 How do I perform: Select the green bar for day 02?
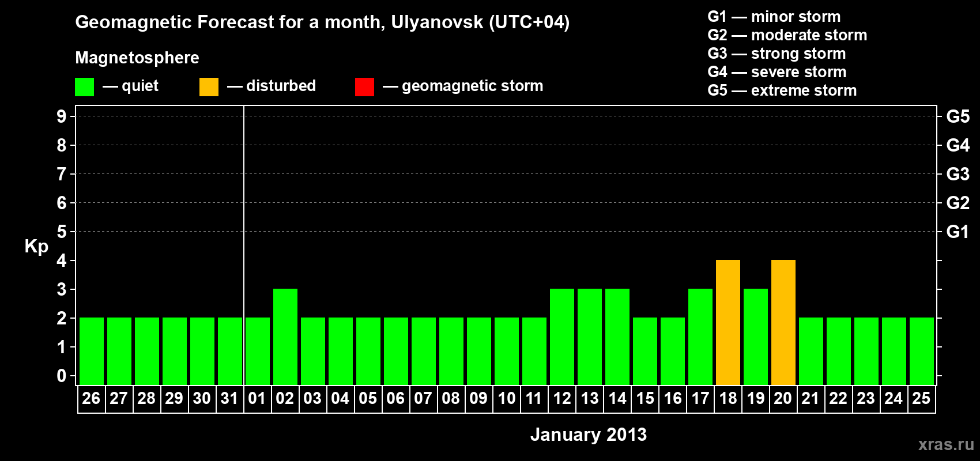click(x=285, y=337)
